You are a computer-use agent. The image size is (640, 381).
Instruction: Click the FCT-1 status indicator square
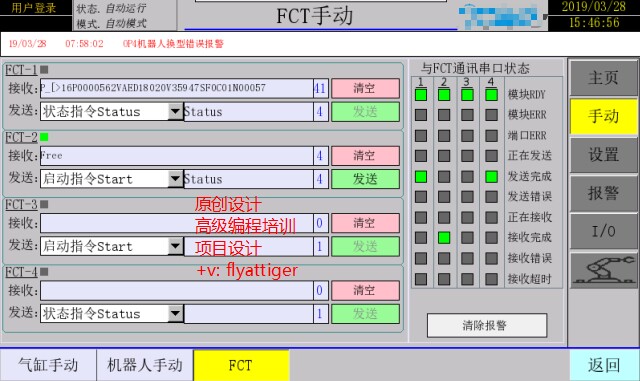pos(44,70)
